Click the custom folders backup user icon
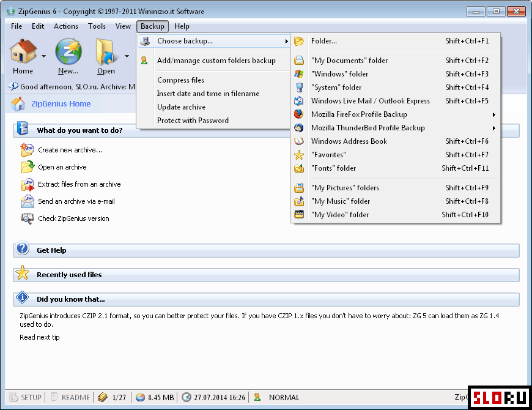Screen dimensions: 532x410 point(144,61)
